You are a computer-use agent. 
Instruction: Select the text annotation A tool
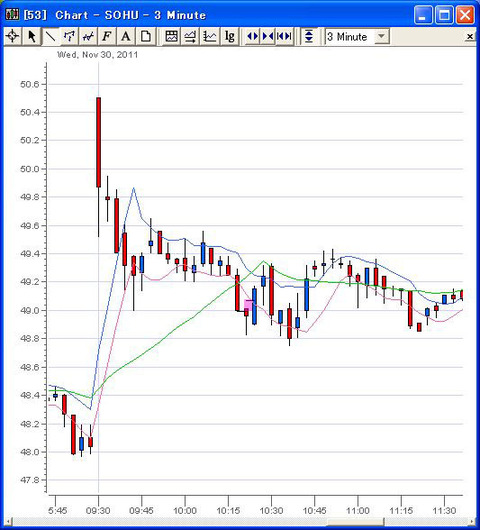coord(126,36)
